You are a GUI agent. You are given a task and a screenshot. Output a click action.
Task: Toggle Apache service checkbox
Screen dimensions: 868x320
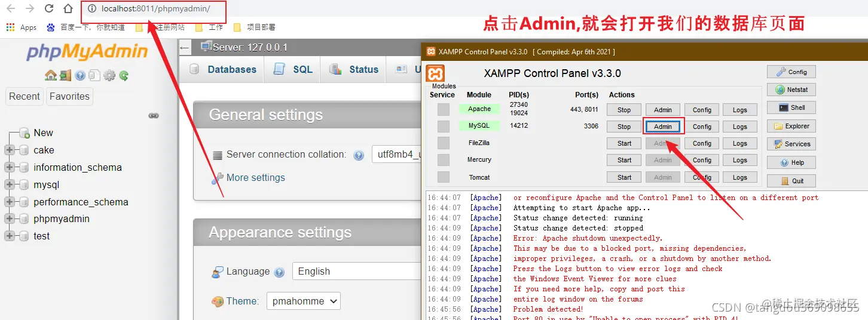(x=443, y=109)
